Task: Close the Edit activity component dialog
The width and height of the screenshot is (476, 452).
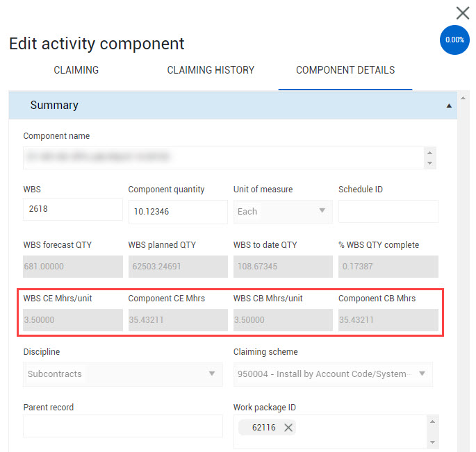Action: 462,12
